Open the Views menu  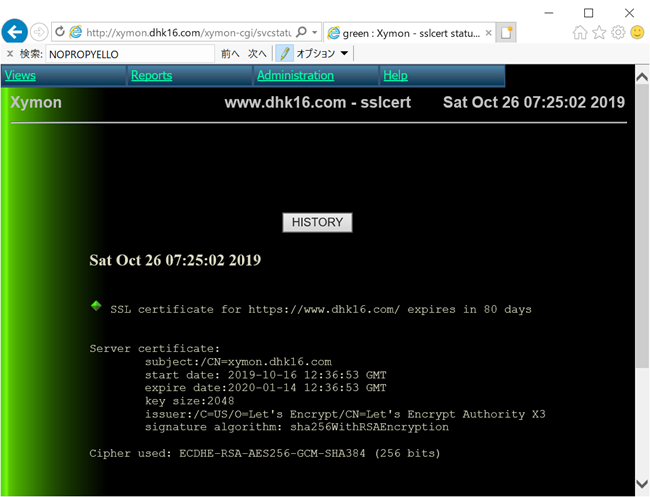[20, 75]
